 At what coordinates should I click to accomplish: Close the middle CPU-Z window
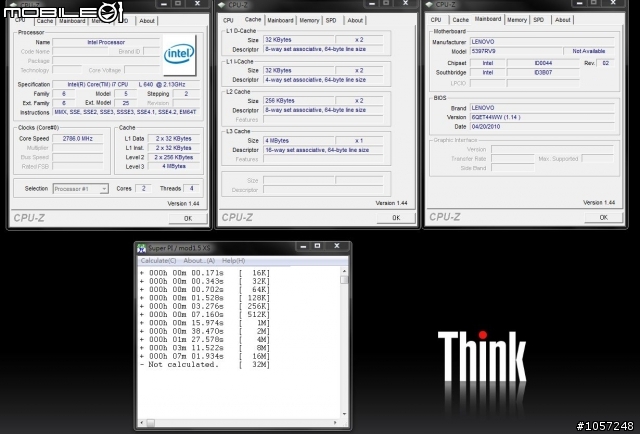pyautogui.click(x=405, y=3)
